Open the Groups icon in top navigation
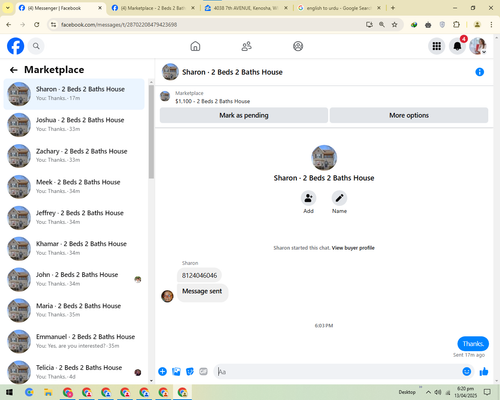Viewport: 500px width, 400px height. [x=298, y=46]
